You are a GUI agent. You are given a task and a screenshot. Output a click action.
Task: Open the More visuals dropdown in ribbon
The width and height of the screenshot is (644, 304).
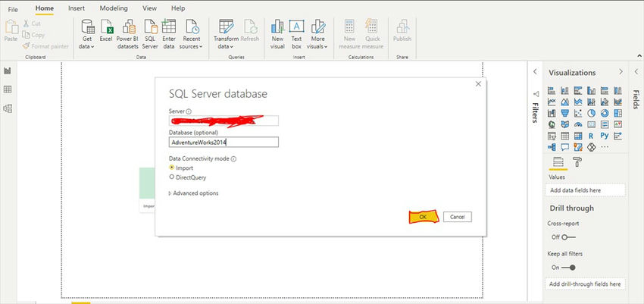[x=318, y=35]
